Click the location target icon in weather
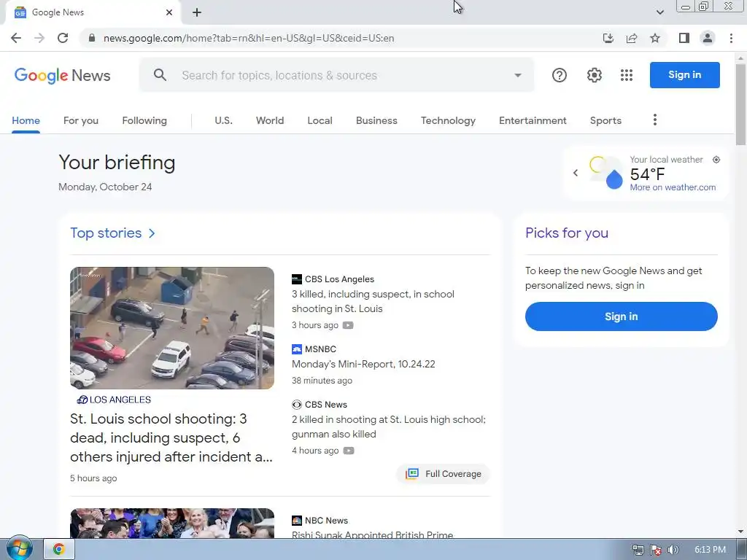This screenshot has height=560, width=747. pyautogui.click(x=716, y=160)
